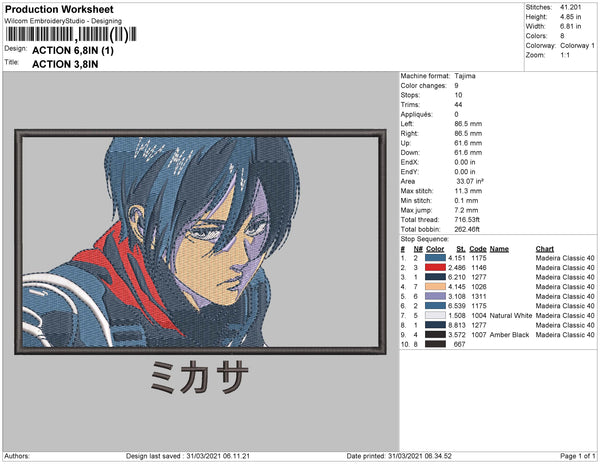Click the blue color swatch in row 1
Screen dimensions: 600x464
435,258
